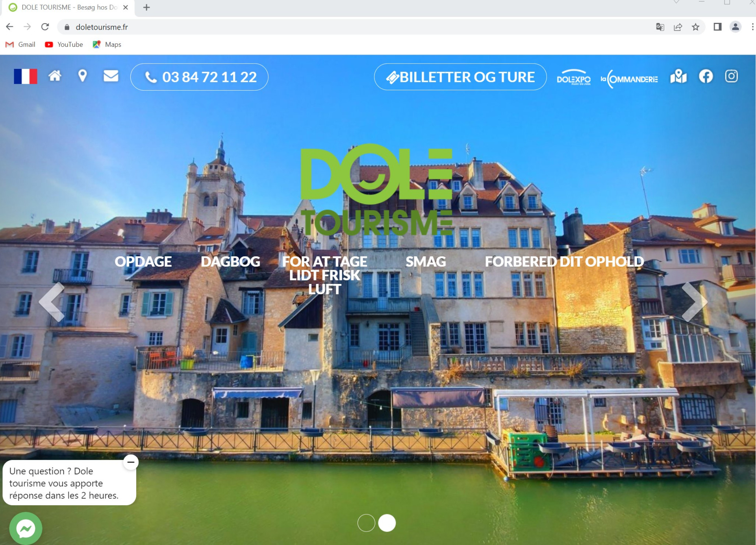
Task: Open the Messenger chat button
Action: pyautogui.click(x=26, y=528)
